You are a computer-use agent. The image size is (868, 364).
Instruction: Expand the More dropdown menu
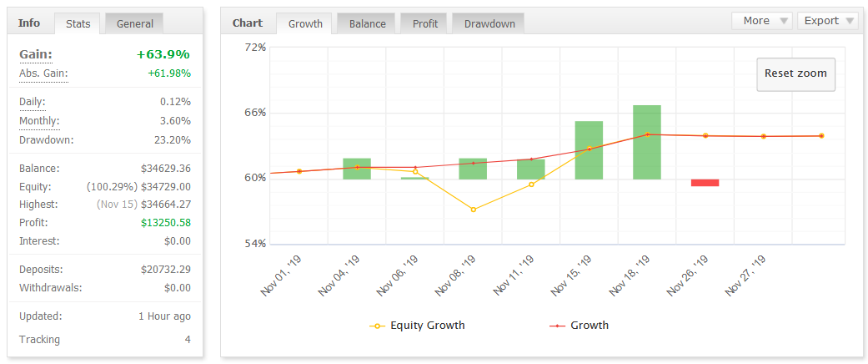(x=762, y=21)
